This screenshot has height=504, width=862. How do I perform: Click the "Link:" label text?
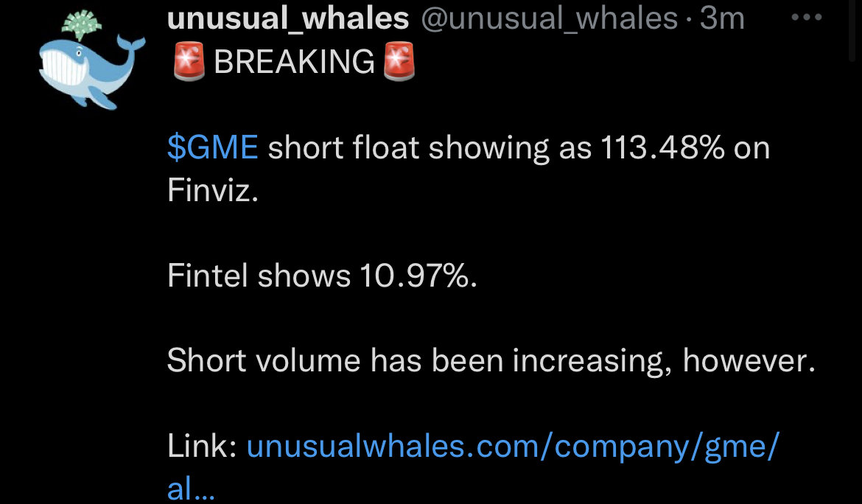click(202, 446)
